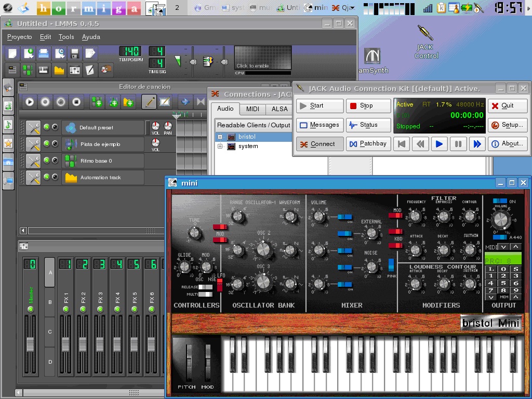Mute the Ritmo base 0 track
Image resolution: width=532 pixels, height=399 pixels.
[46, 160]
